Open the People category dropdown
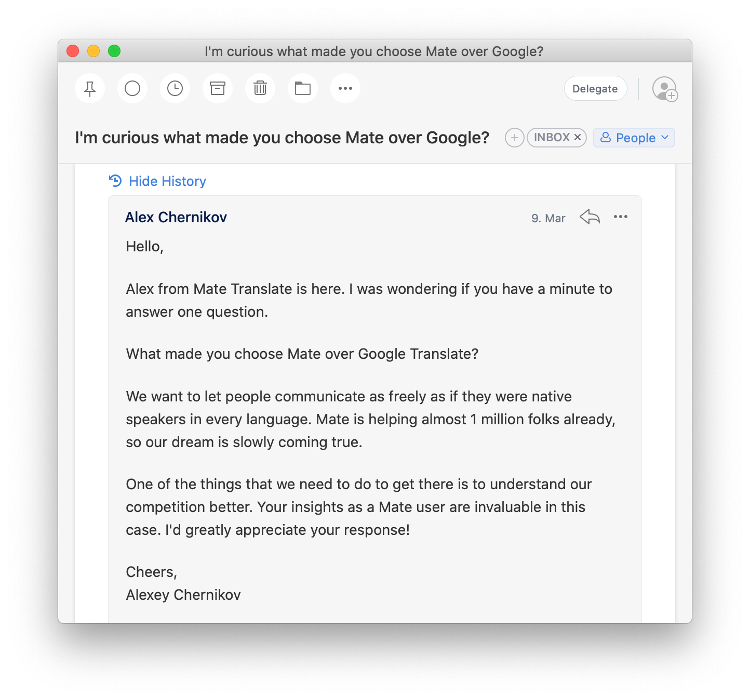Image resolution: width=750 pixels, height=700 pixels. 634,138
